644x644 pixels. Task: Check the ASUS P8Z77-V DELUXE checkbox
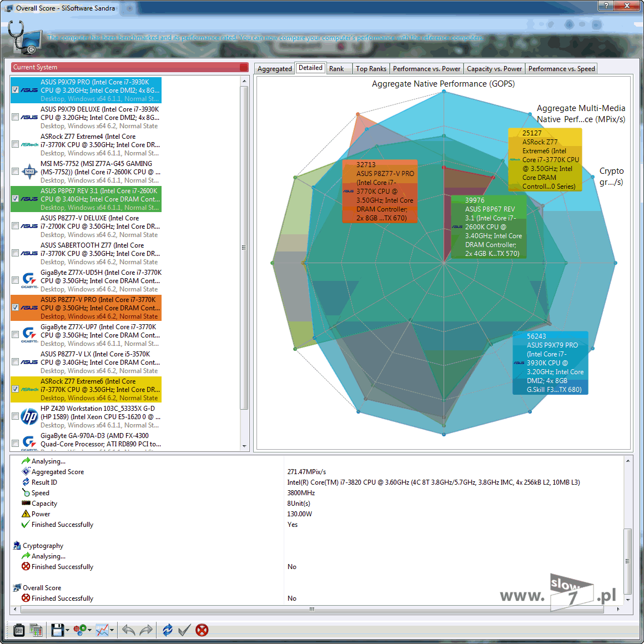(x=15, y=226)
